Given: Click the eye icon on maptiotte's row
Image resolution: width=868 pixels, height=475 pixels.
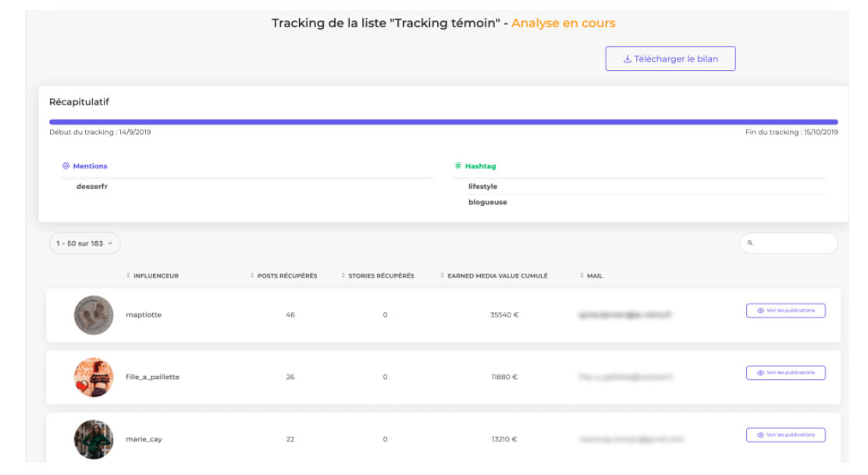Looking at the screenshot, I should [760, 310].
